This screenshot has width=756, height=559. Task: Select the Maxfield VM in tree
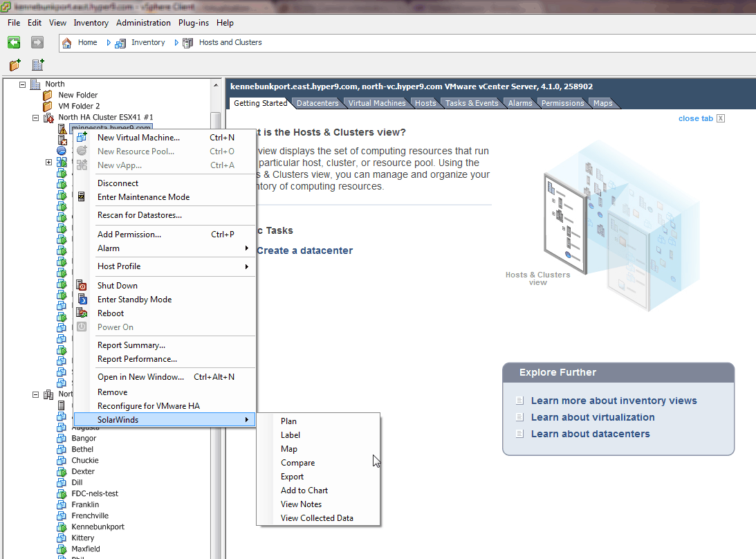85,549
